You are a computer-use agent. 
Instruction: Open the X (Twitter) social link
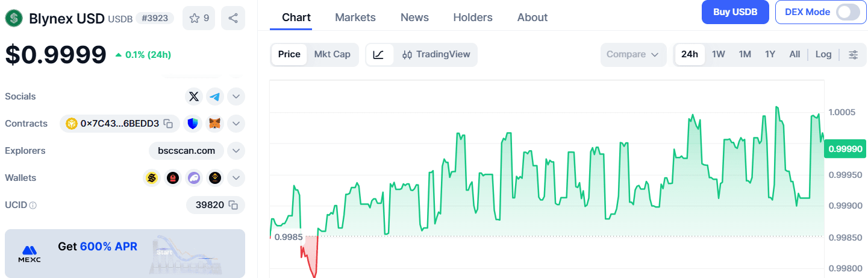tap(193, 96)
